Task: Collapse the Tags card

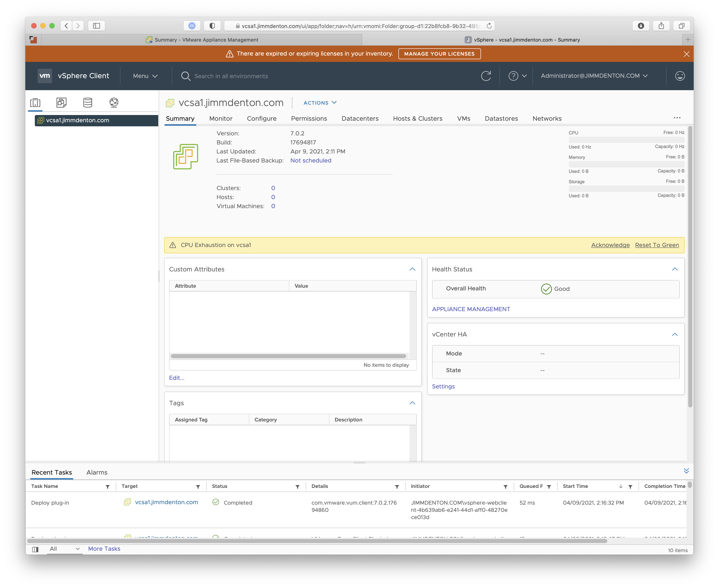Action: [412, 403]
